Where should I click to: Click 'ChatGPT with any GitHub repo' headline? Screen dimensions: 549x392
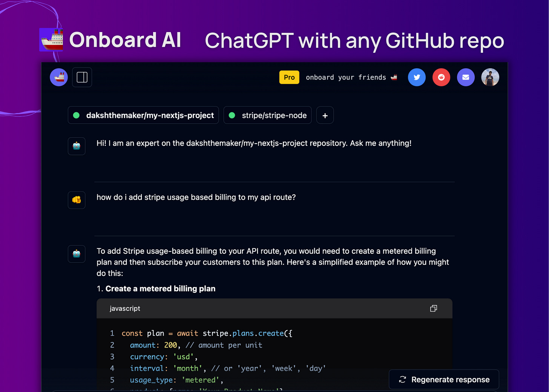point(354,41)
